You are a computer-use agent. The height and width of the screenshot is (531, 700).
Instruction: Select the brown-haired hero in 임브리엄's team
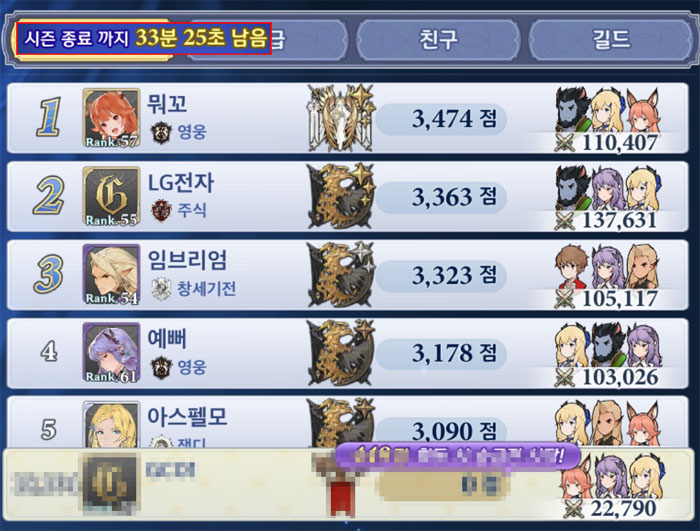(x=572, y=267)
